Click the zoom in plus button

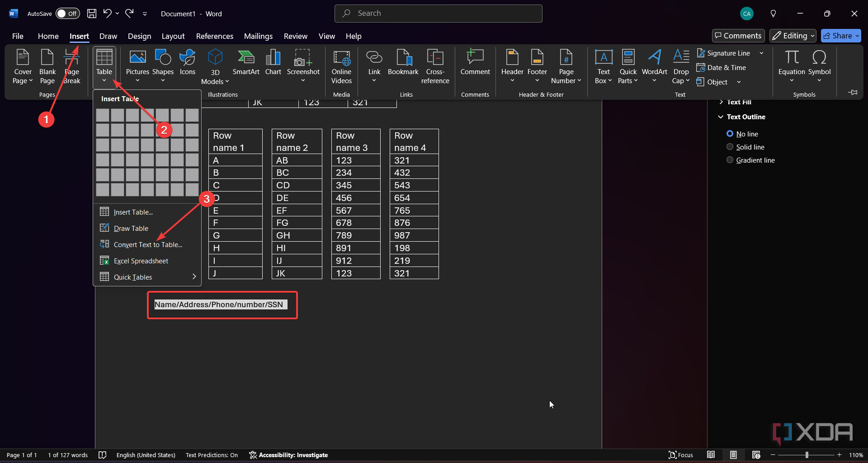[840, 455]
